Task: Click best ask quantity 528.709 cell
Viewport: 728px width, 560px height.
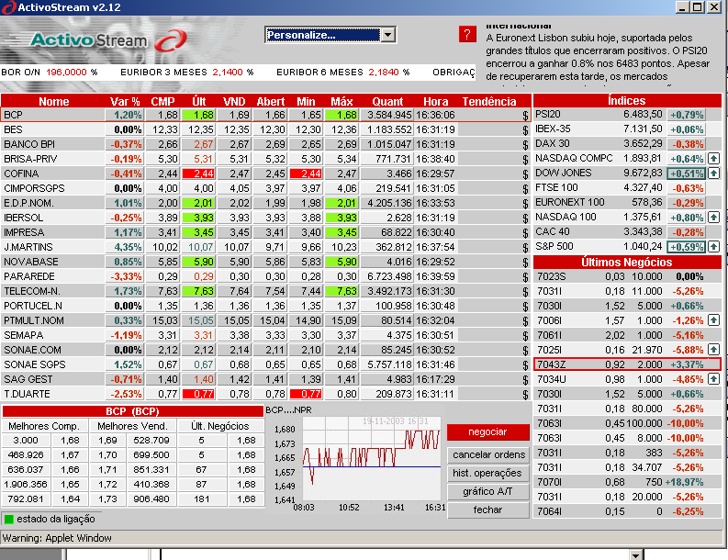Action: [x=151, y=441]
